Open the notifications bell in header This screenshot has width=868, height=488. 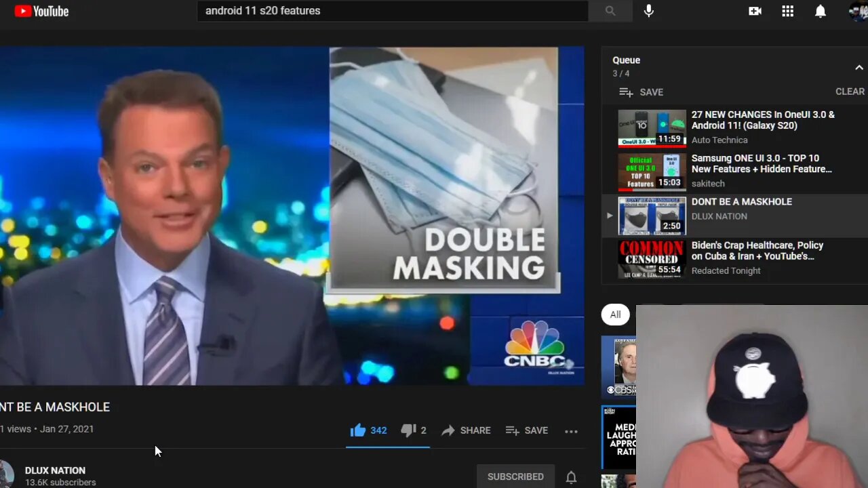click(x=821, y=11)
